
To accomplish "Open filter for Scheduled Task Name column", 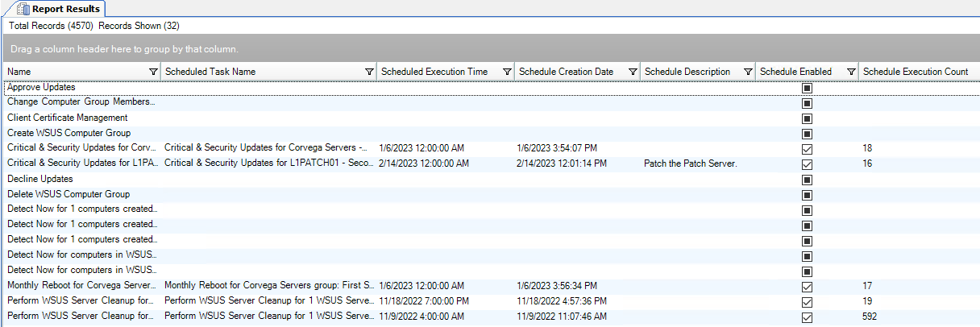I will [369, 72].
